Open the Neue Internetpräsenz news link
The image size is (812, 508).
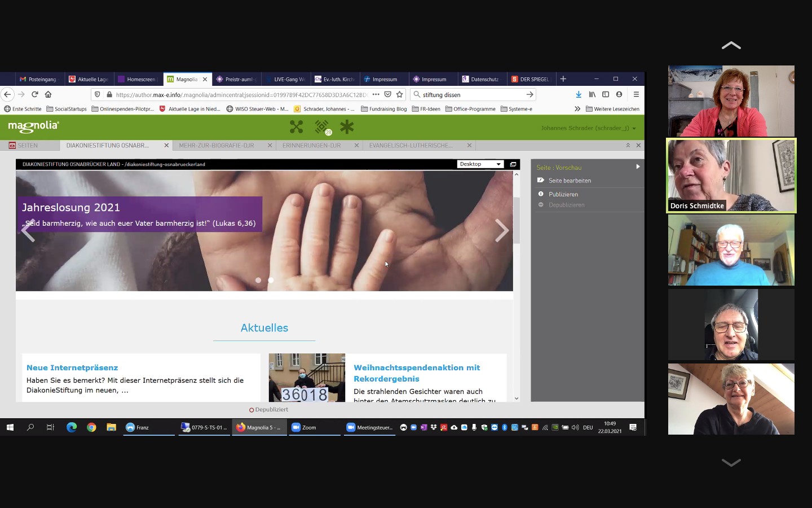point(72,367)
